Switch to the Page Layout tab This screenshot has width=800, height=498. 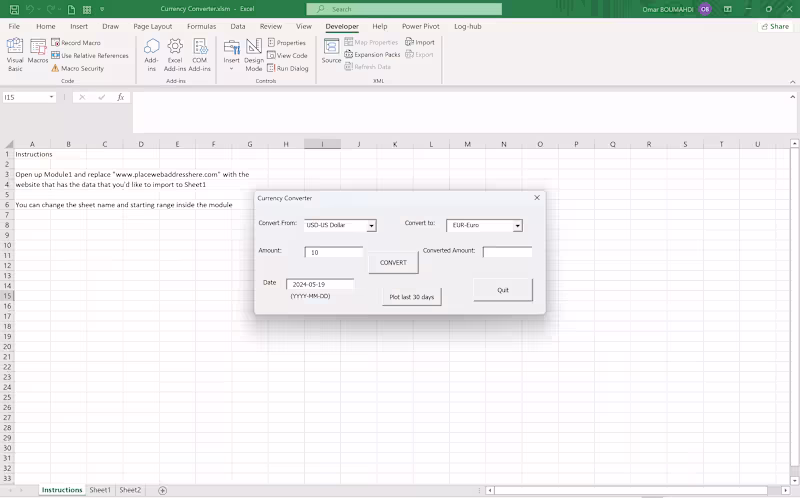pos(153,27)
